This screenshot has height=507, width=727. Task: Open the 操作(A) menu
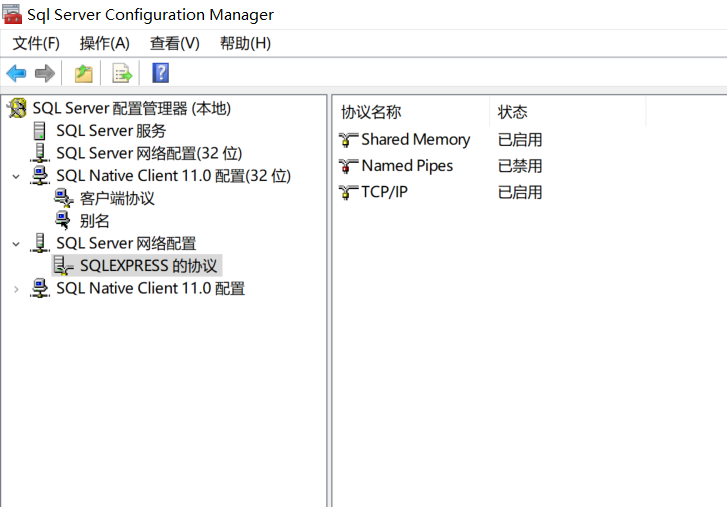pos(104,43)
